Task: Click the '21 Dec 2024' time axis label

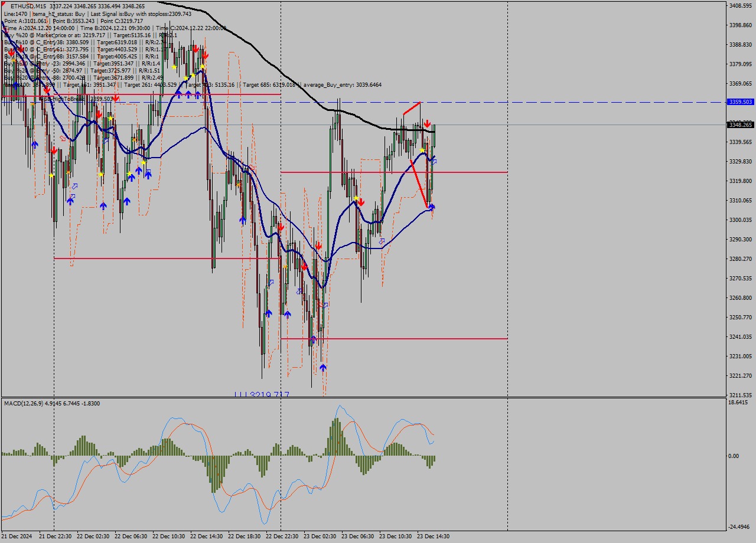Action: point(17,537)
